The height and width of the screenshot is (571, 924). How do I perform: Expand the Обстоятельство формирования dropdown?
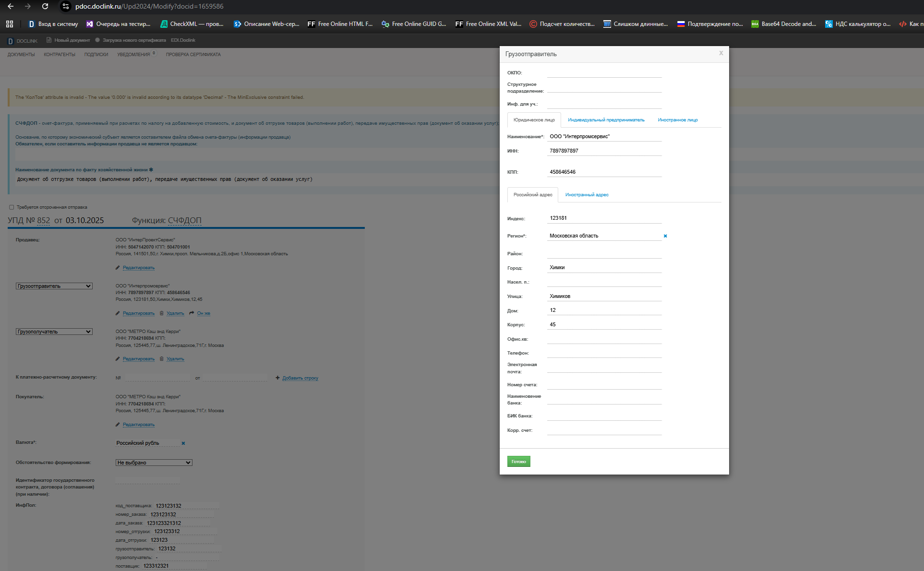point(154,463)
